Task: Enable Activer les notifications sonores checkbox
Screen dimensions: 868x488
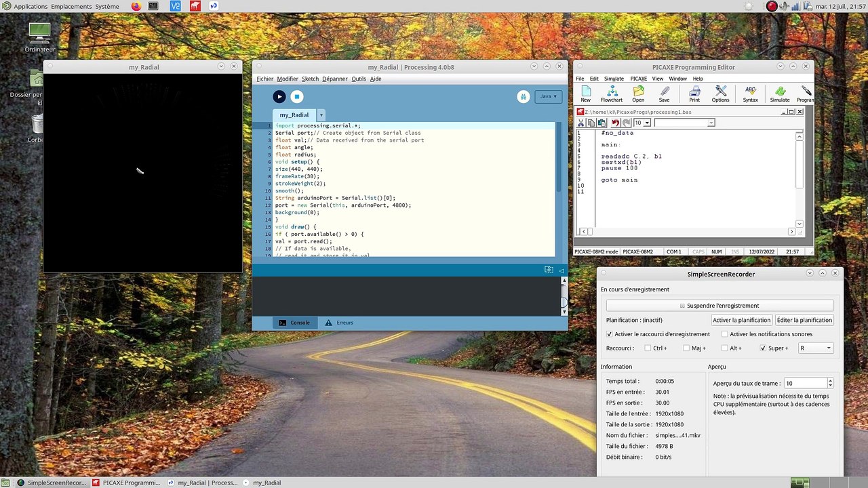Action: [725, 334]
